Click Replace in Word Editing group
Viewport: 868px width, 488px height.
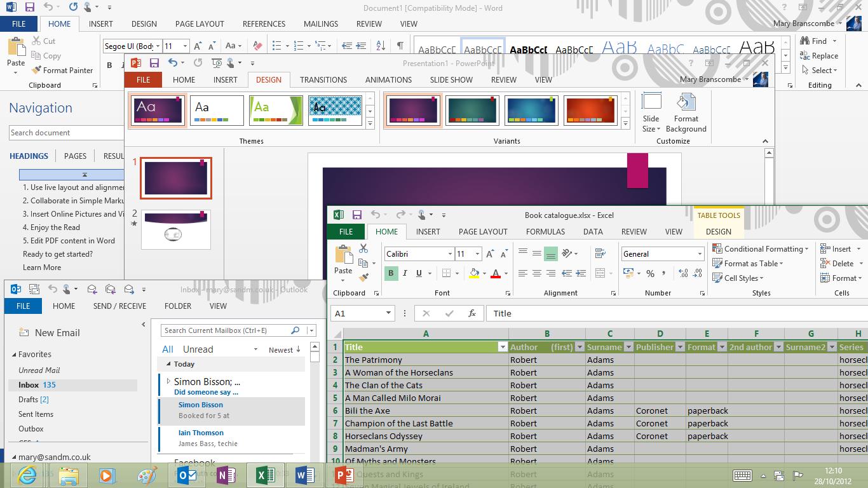pyautogui.click(x=819, y=55)
